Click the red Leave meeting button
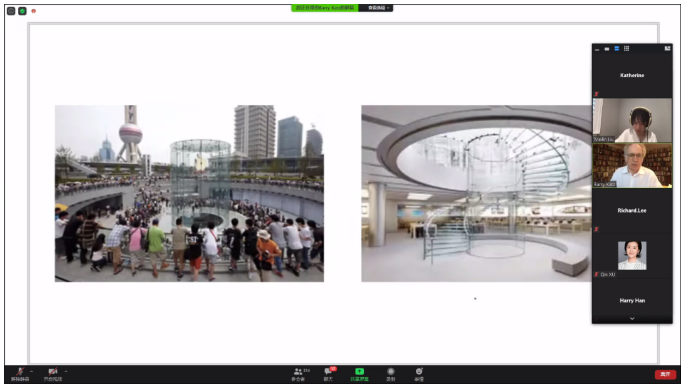This screenshot has height=387, width=686. click(665, 374)
